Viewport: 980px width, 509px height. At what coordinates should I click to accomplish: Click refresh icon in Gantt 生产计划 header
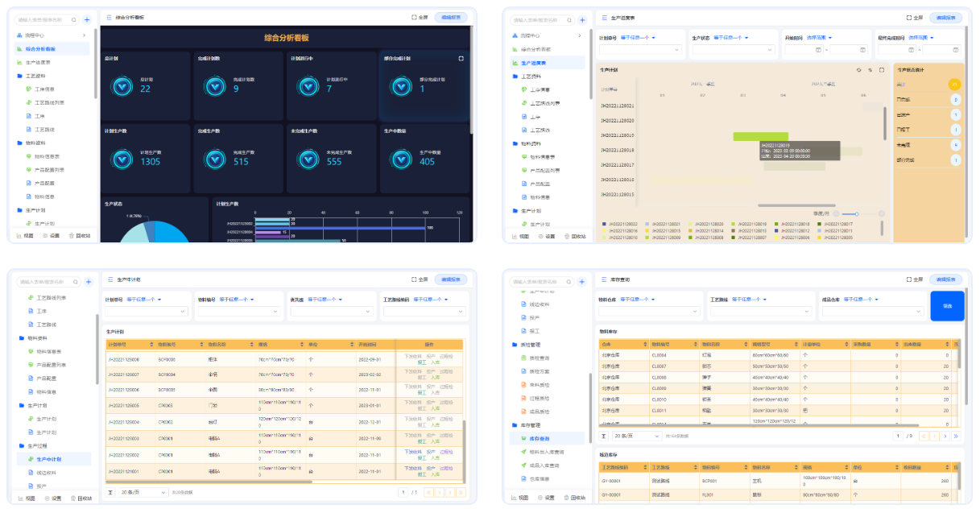(x=858, y=70)
